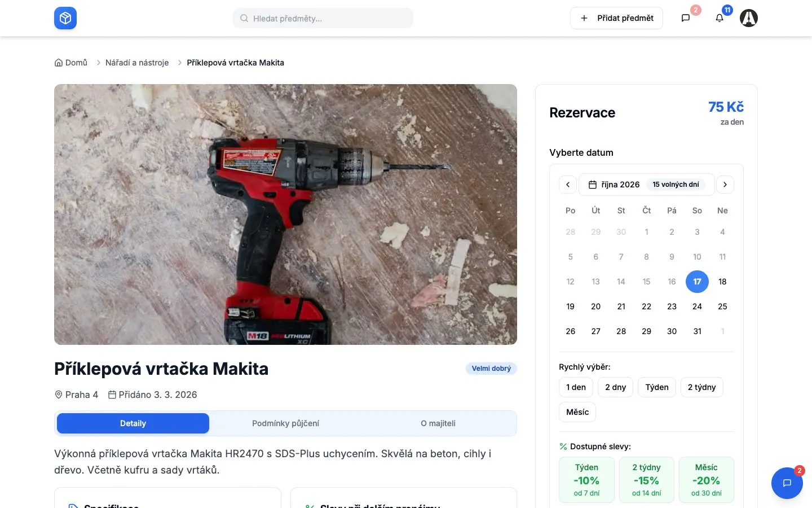Select quick option '2 dny'
Image resolution: width=812 pixels, height=508 pixels.
click(x=616, y=387)
